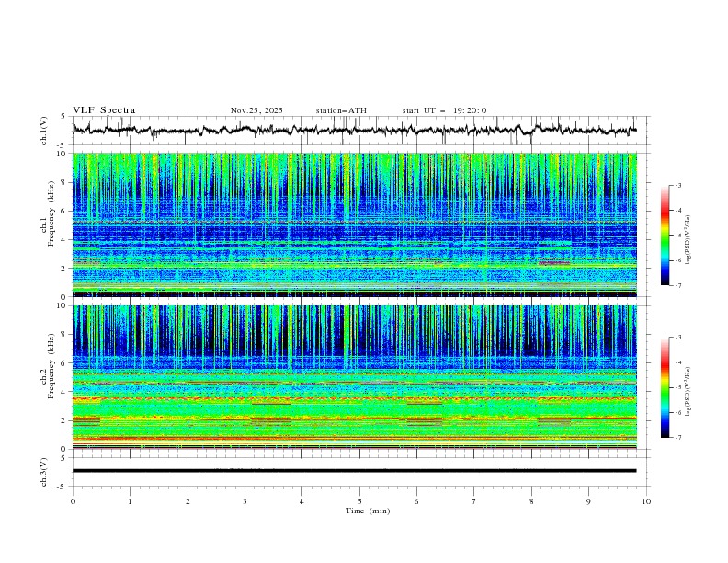The width and height of the screenshot is (728, 563).
Task: Select the "Nov.25, 2025" date text
Action: coord(256,110)
